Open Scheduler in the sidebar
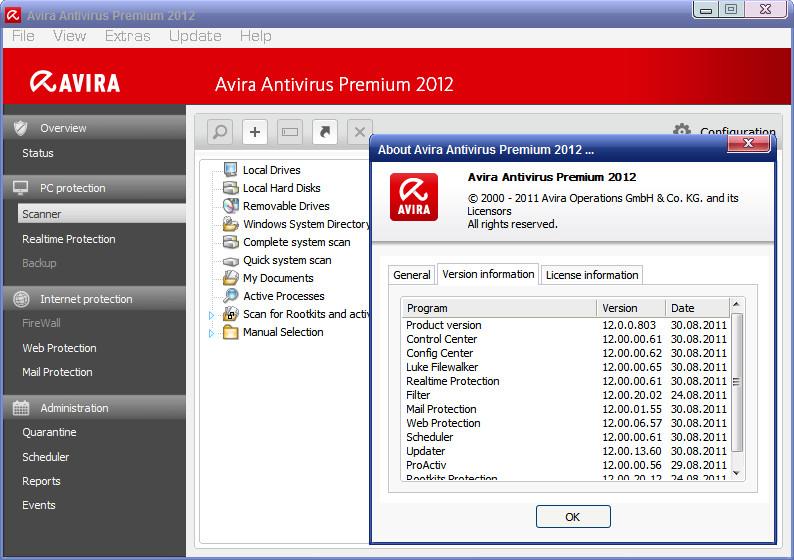 [x=46, y=457]
